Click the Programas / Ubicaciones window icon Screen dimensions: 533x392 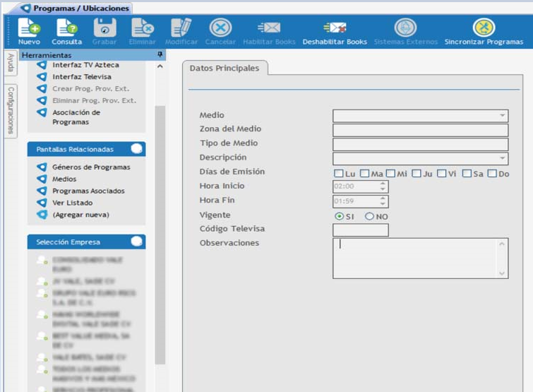25,8
